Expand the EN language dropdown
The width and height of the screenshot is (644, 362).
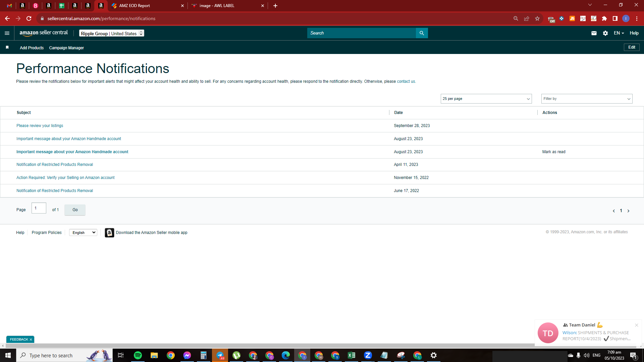click(x=619, y=33)
